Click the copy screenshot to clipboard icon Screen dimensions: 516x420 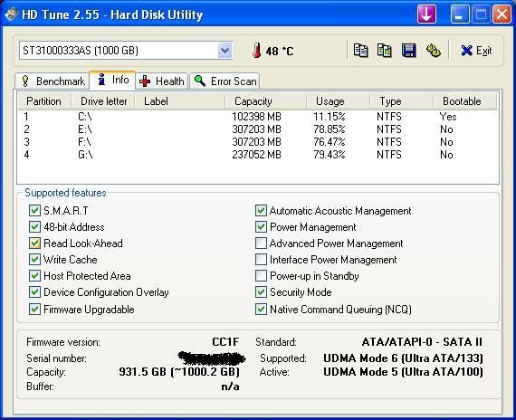tap(385, 51)
